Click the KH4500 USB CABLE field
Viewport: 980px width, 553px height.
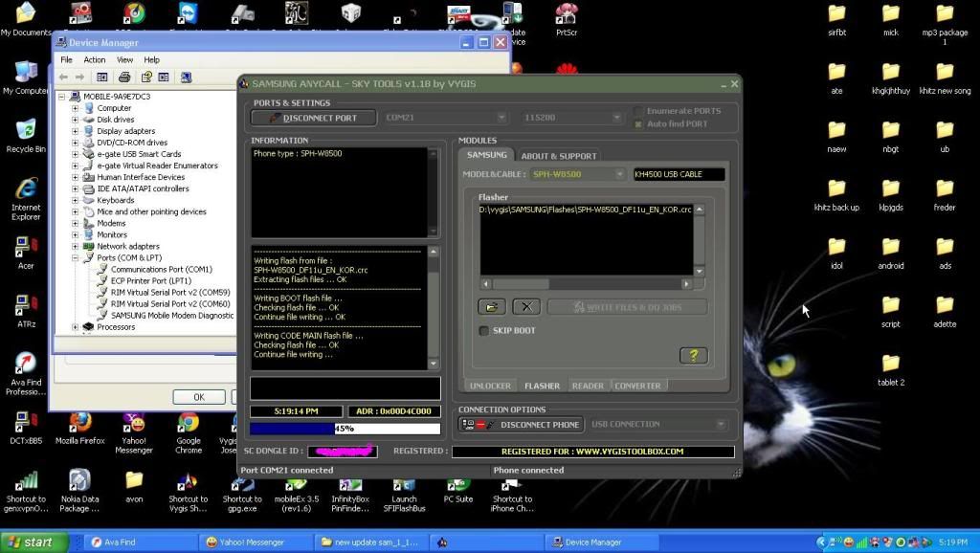pos(679,174)
